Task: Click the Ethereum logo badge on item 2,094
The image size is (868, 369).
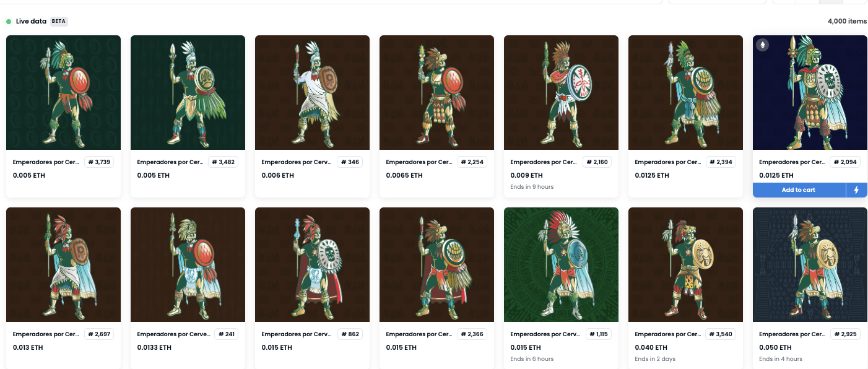Action: pos(762,45)
